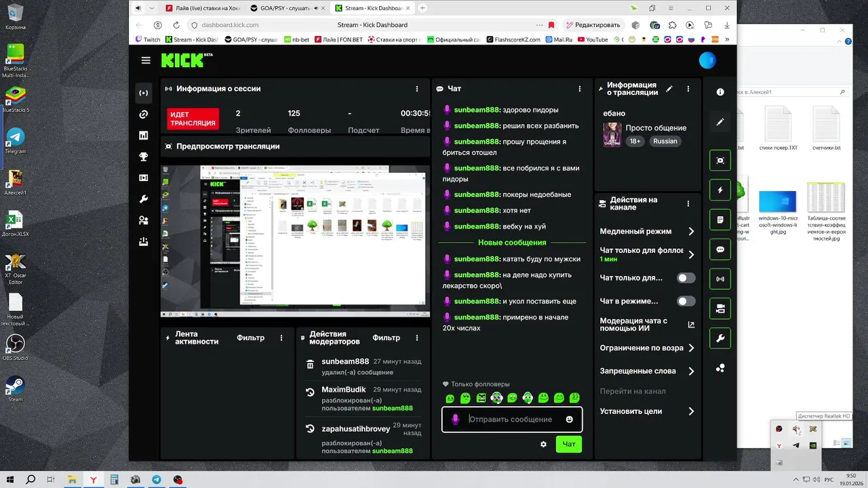Open the video clips icon in left sidebar
Viewport: 868px width, 488px height.
143,178
